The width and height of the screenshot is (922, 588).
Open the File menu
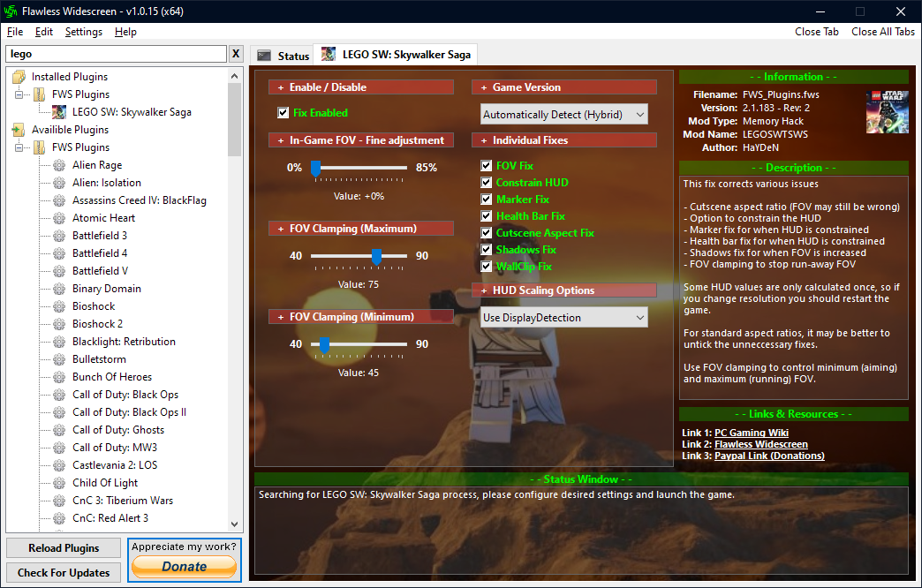[15, 32]
